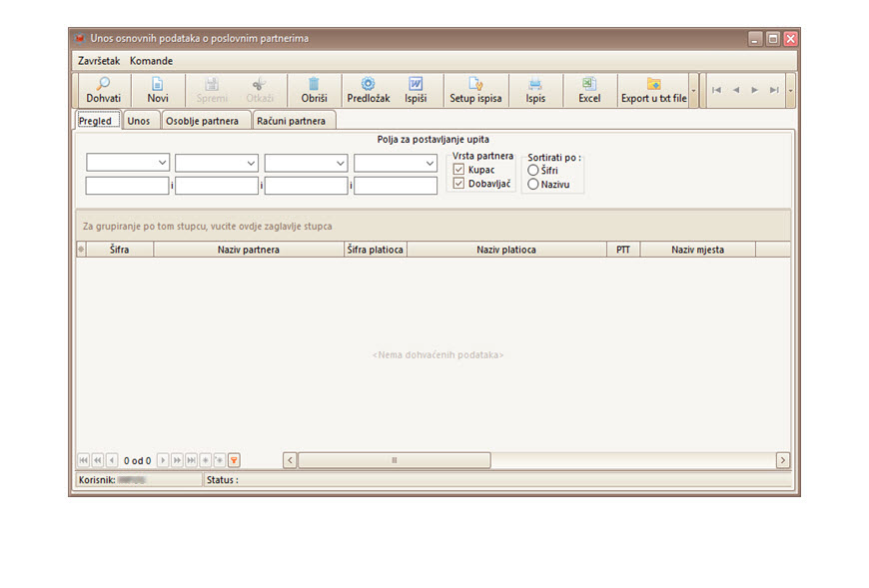Go to first record in toolbar navigator
This screenshot has width=869, height=588.
pyautogui.click(x=716, y=90)
